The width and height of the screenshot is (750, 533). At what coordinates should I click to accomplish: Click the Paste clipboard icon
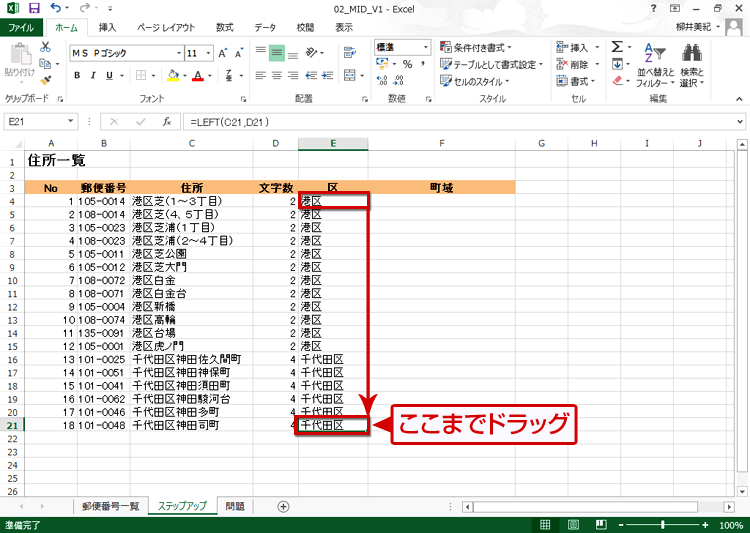20,54
